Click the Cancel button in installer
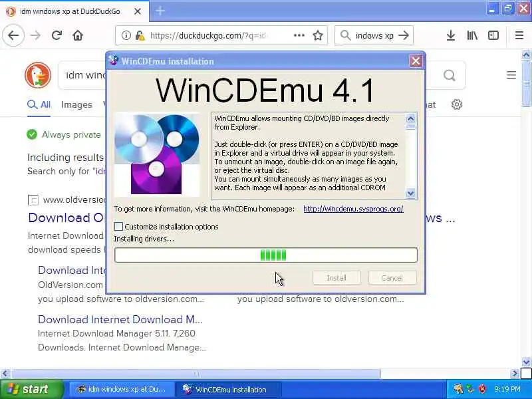 click(x=392, y=278)
